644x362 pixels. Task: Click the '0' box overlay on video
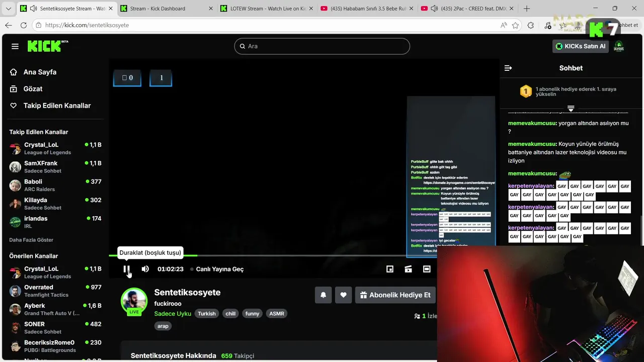127,78
